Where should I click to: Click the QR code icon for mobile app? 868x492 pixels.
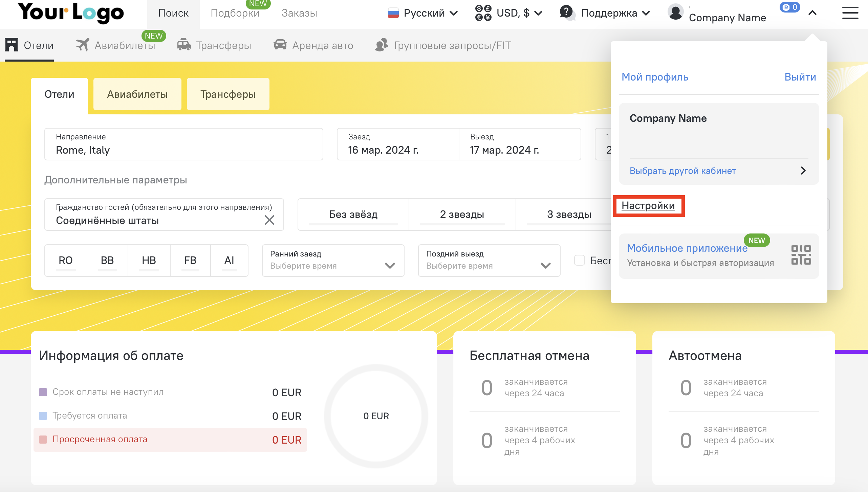click(x=801, y=255)
